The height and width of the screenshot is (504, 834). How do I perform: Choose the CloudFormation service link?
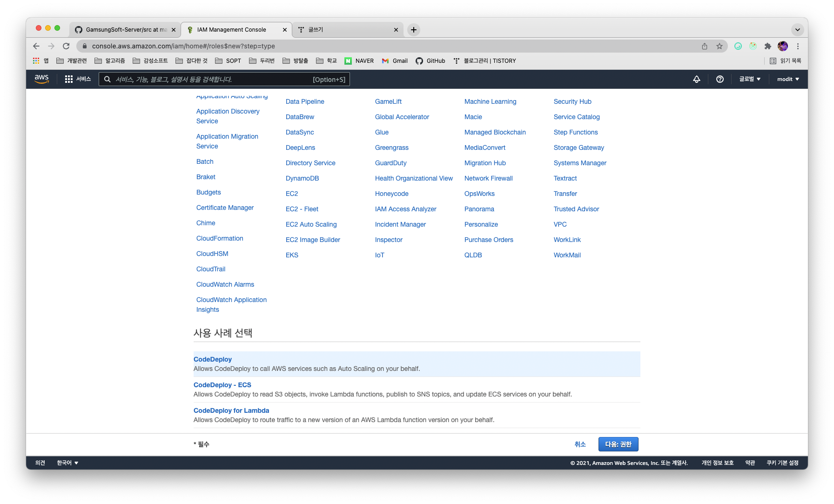(x=220, y=238)
